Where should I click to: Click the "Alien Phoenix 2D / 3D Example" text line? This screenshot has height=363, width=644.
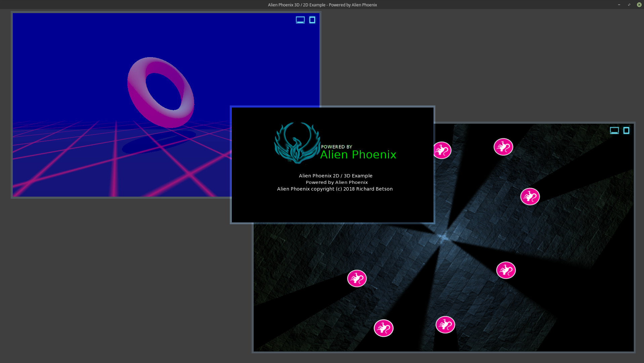(x=335, y=176)
